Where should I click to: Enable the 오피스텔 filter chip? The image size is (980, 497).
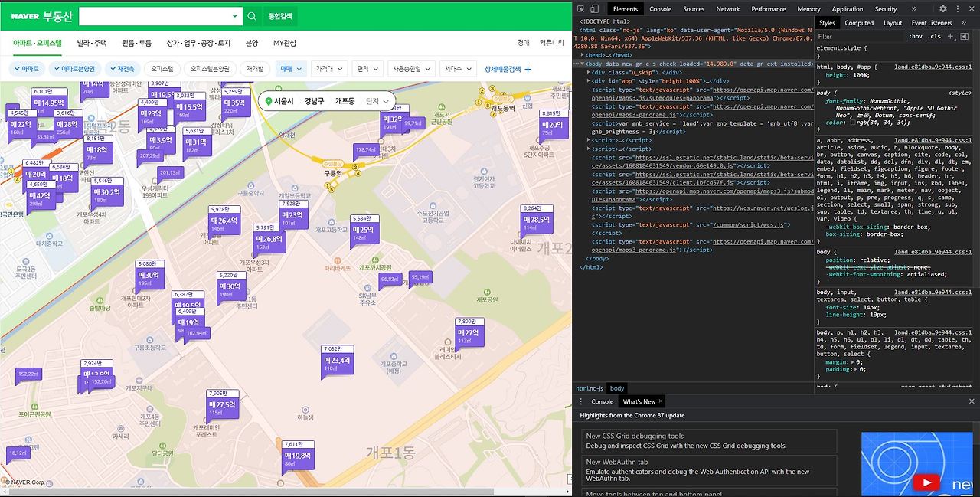point(162,69)
